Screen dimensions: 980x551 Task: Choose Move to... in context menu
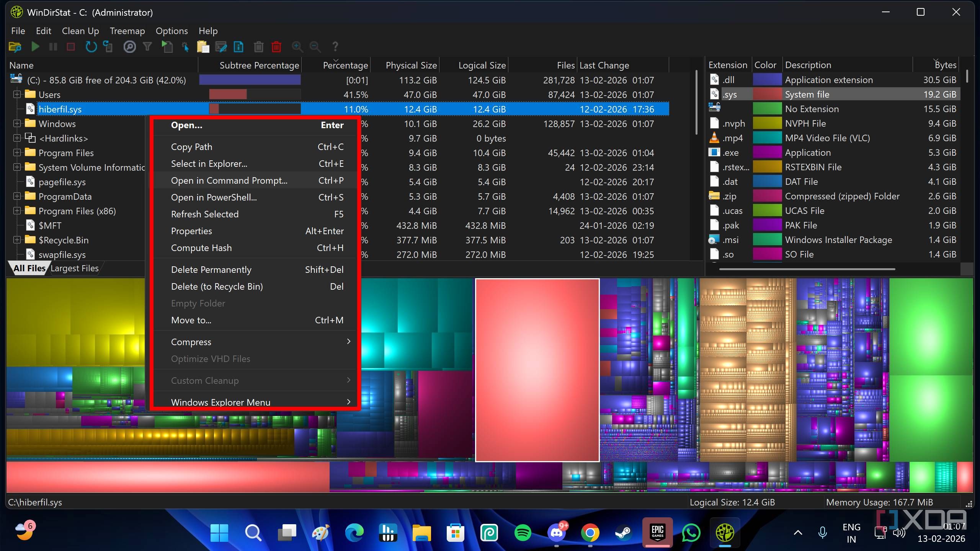click(255, 320)
